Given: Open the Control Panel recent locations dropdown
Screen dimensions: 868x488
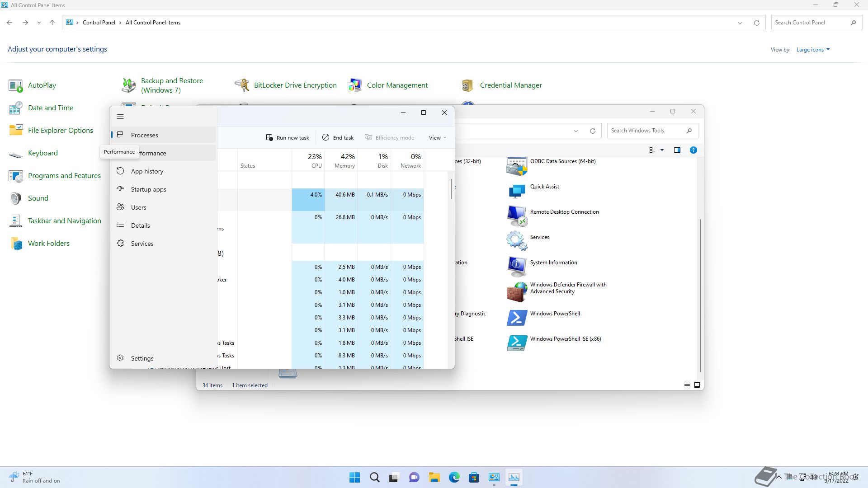Looking at the screenshot, I should [x=39, y=23].
